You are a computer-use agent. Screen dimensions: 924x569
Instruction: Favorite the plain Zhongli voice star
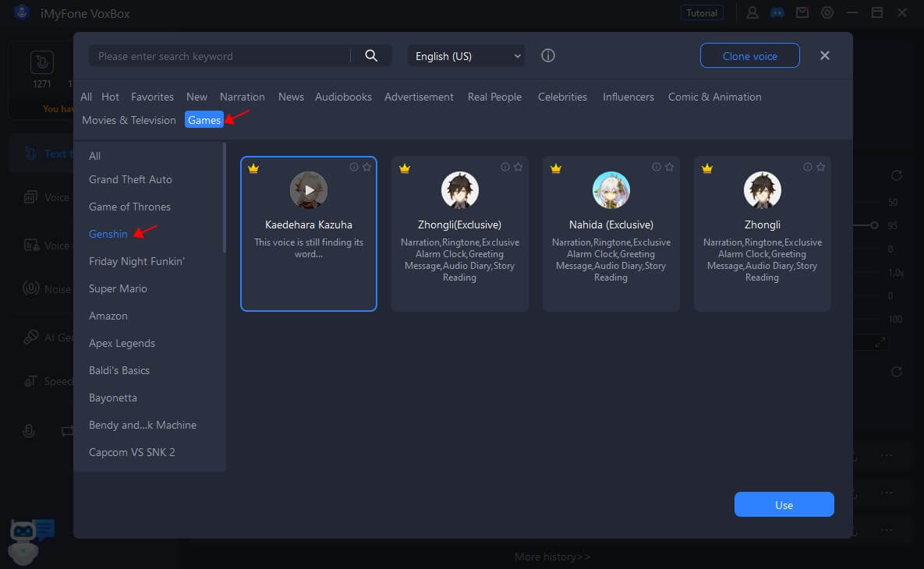[821, 168]
